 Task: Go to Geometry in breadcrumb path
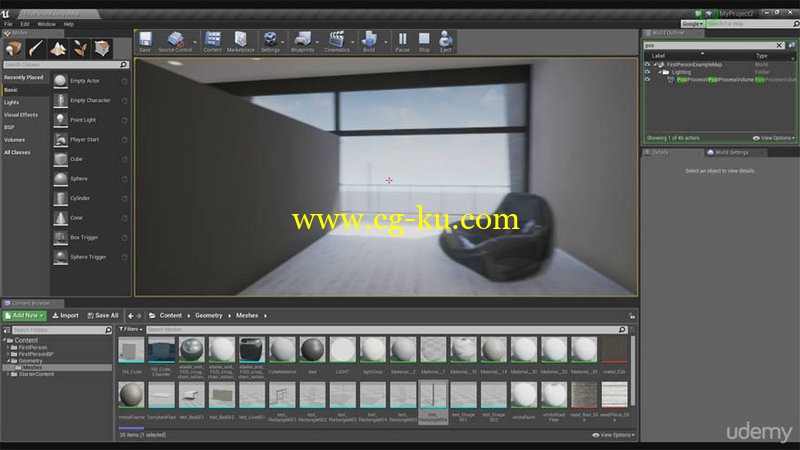point(209,316)
